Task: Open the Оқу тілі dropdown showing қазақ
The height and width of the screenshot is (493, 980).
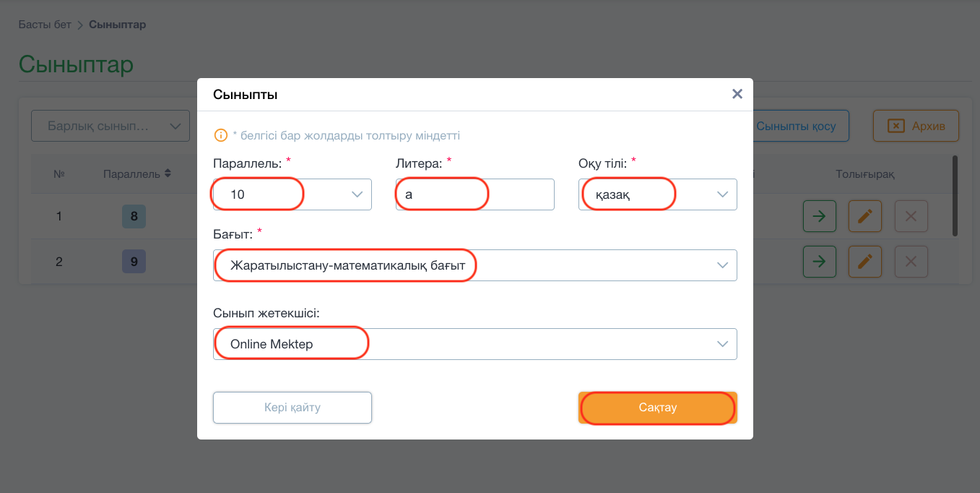Action: click(x=658, y=194)
